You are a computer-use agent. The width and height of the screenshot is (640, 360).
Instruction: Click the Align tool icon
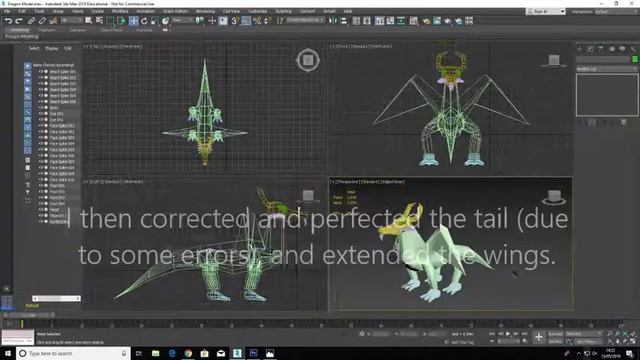point(344,20)
